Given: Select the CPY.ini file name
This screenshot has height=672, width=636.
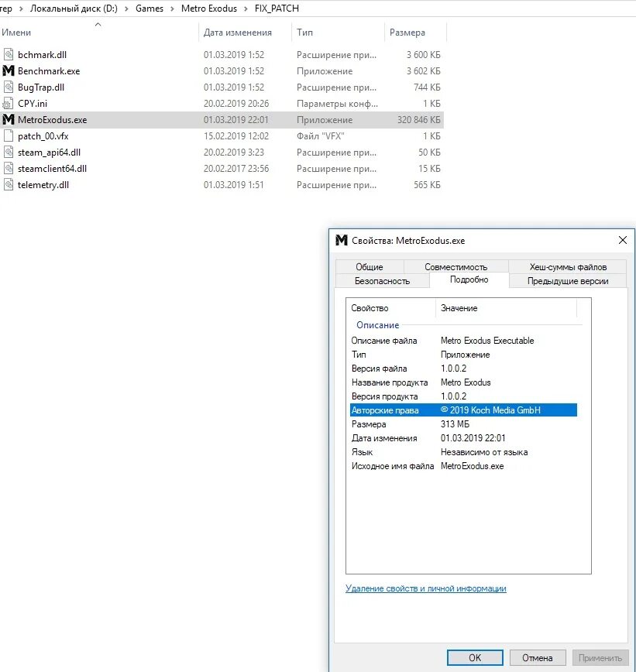Looking at the screenshot, I should click(33, 103).
